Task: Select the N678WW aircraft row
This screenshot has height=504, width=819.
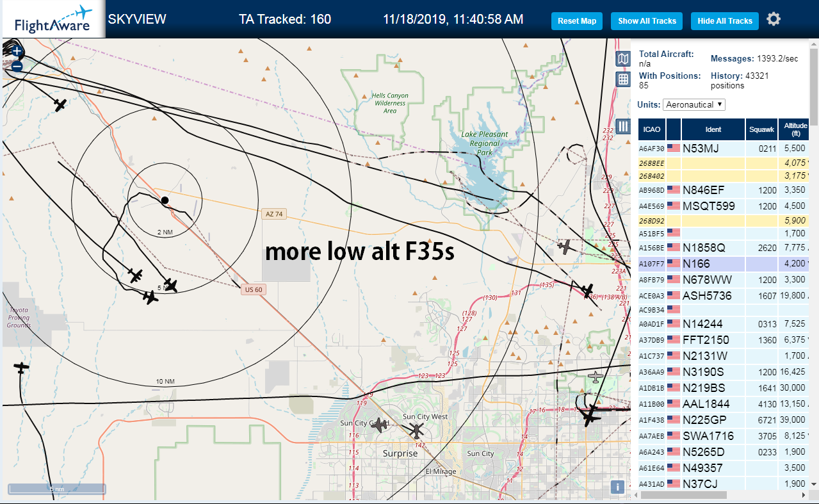Action: click(724, 280)
